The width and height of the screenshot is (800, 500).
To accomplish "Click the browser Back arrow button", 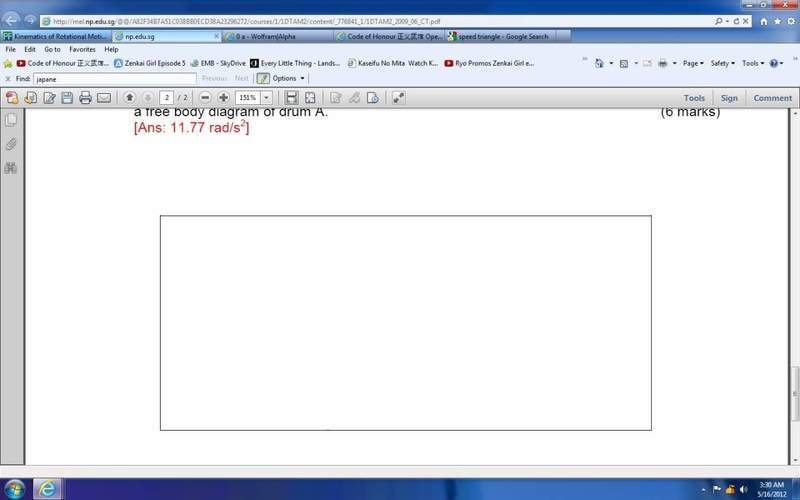I will pos(11,20).
